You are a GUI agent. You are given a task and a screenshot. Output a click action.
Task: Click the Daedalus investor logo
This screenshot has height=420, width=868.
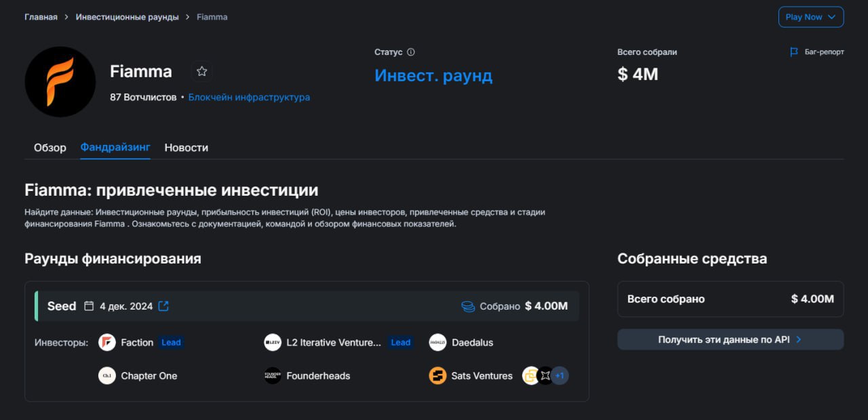438,342
